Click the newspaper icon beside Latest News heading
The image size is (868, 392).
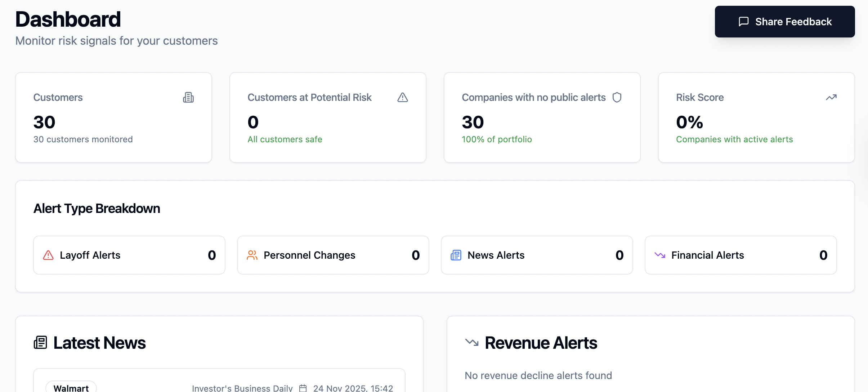pos(40,342)
